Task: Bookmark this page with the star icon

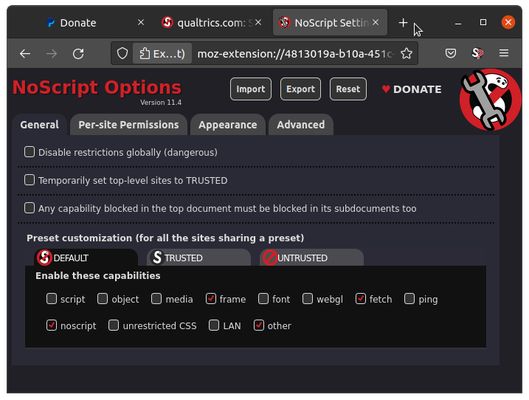Action: (407, 53)
